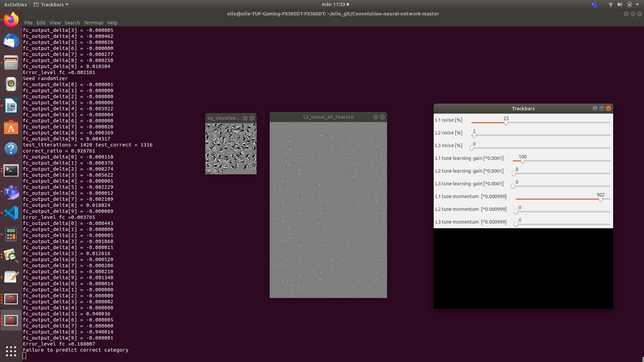Open Visual Studio Code icon
This screenshot has height=362, width=644.
coord(11,213)
